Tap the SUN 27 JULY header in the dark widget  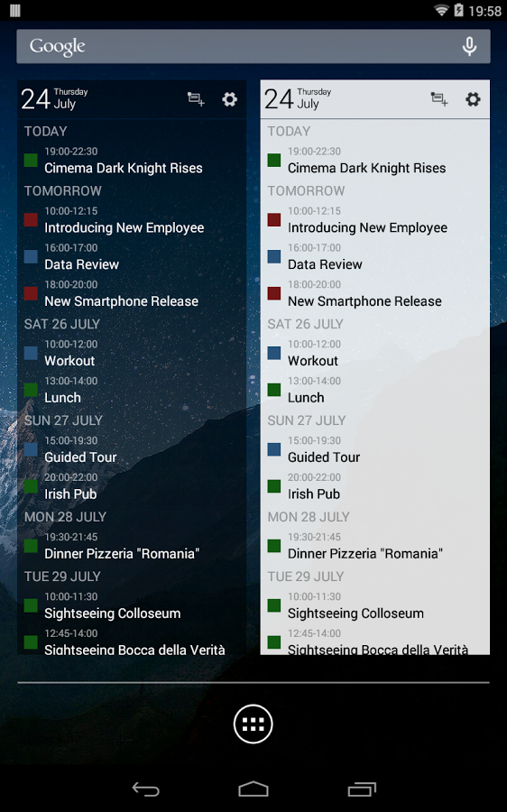click(63, 420)
